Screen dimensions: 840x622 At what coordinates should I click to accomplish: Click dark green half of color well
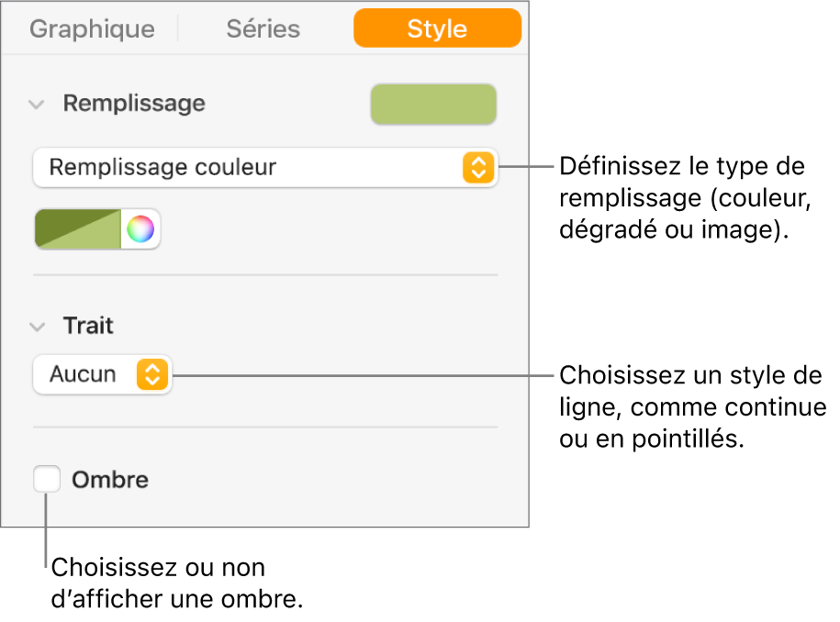click(57, 220)
